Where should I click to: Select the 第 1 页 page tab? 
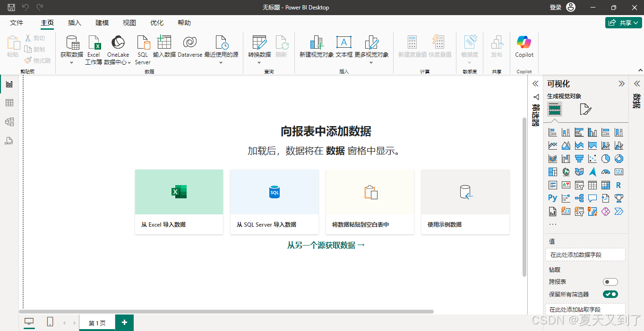97,323
